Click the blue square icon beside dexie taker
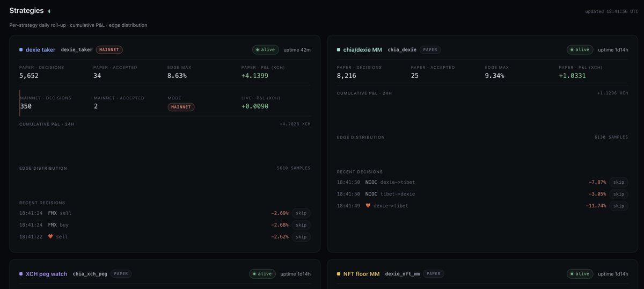 pyautogui.click(x=21, y=49)
